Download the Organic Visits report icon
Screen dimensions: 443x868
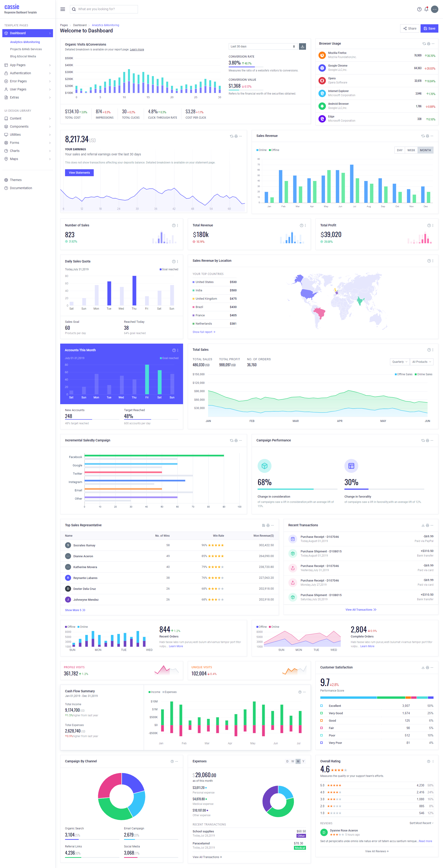coord(302,46)
